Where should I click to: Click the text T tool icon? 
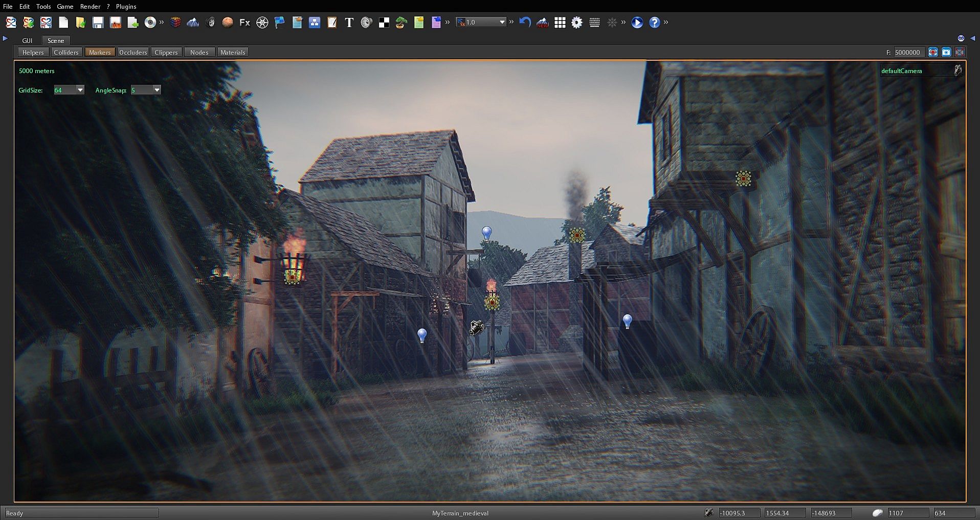click(349, 22)
